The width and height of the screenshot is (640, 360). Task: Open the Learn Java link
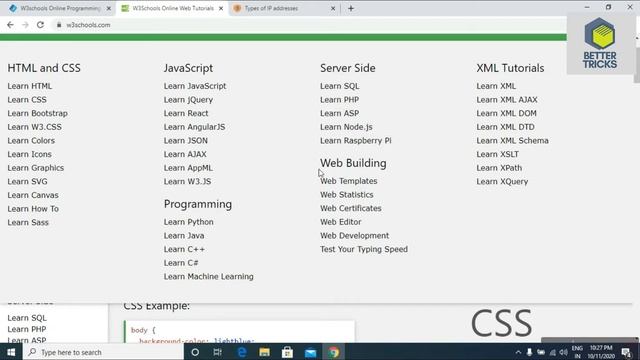pos(184,236)
